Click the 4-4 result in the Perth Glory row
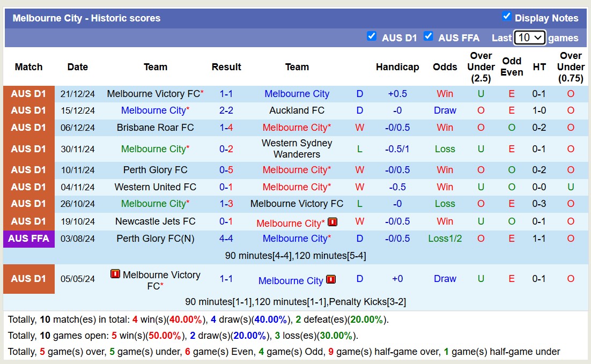591x364 pixels. point(226,239)
